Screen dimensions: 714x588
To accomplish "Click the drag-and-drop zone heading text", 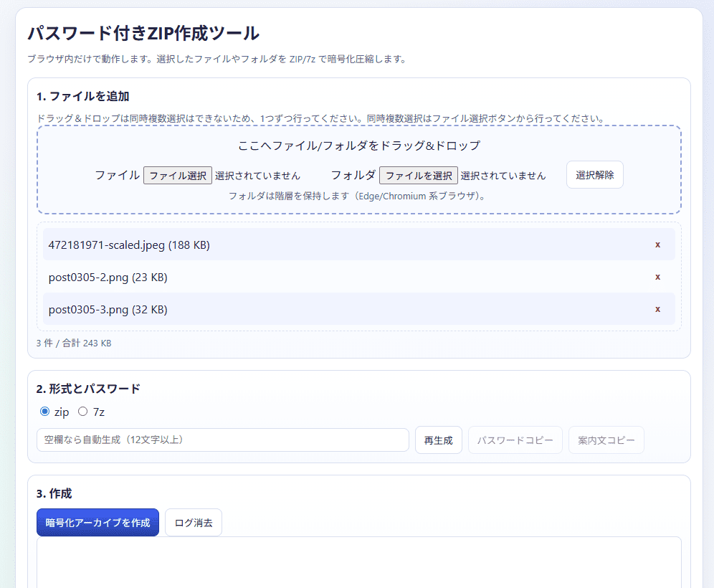I will [x=358, y=146].
